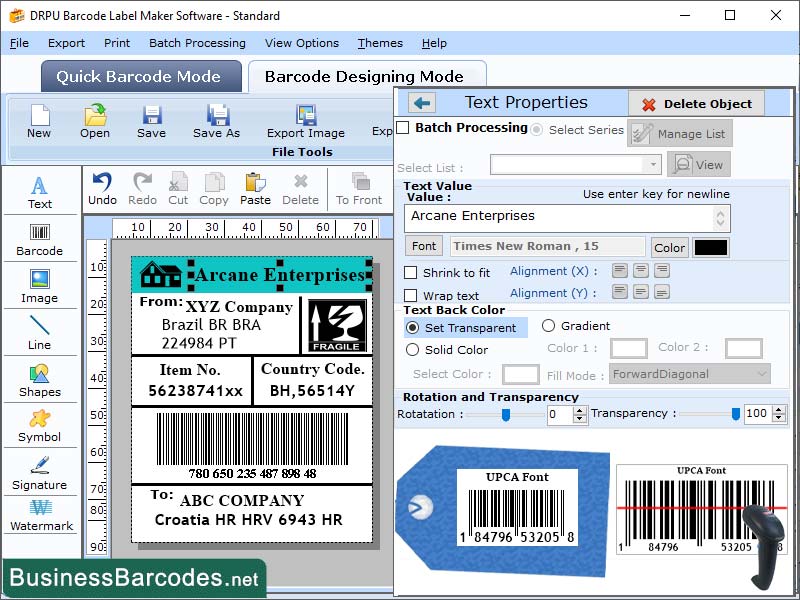Choose the Signature tool

(40, 473)
